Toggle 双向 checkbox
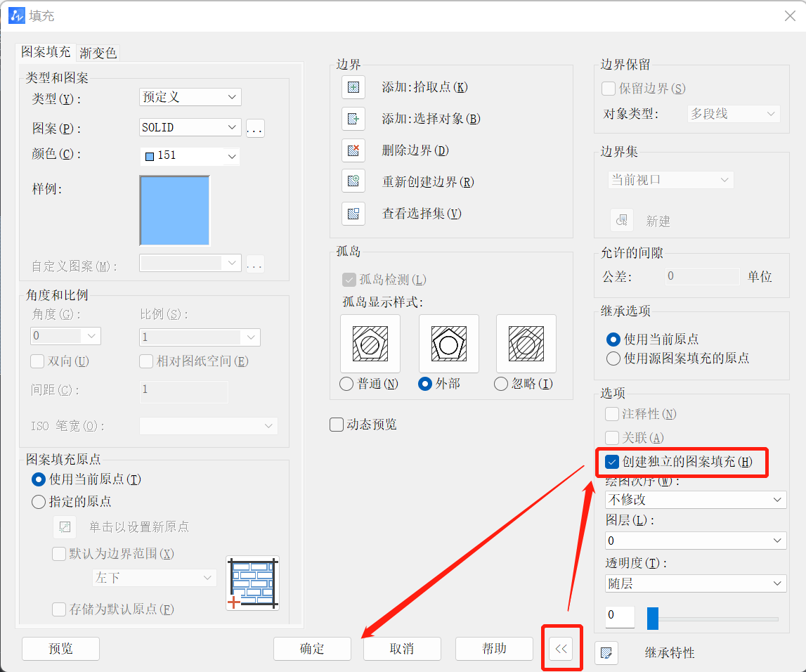Screen dimensions: 806x672 click(37, 361)
